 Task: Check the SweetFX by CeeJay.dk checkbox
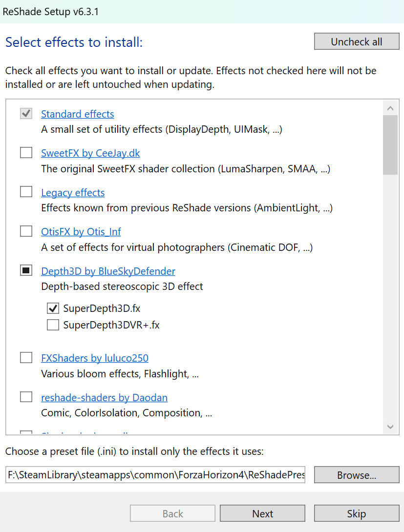[x=26, y=153]
